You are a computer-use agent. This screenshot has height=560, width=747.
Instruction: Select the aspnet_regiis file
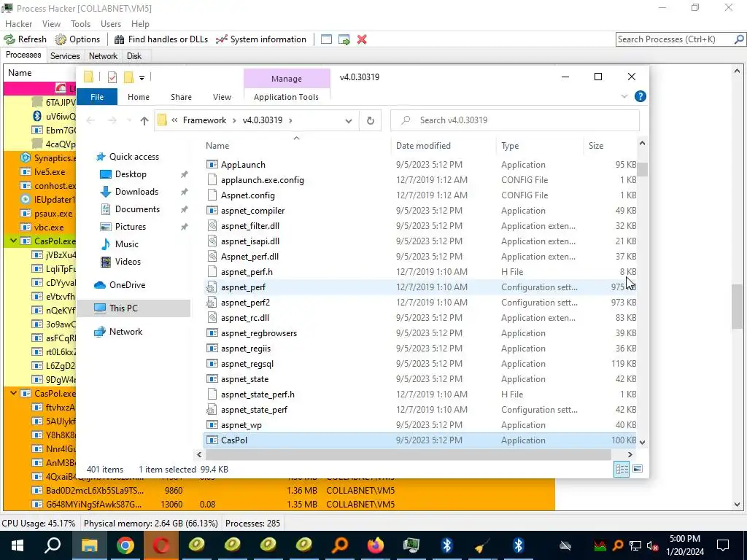(x=421, y=348)
